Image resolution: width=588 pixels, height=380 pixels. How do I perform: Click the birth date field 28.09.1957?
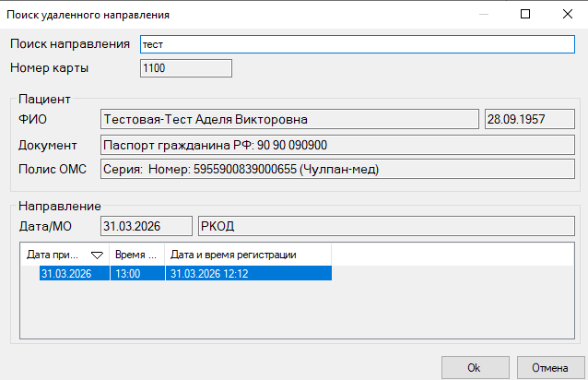coord(532,119)
